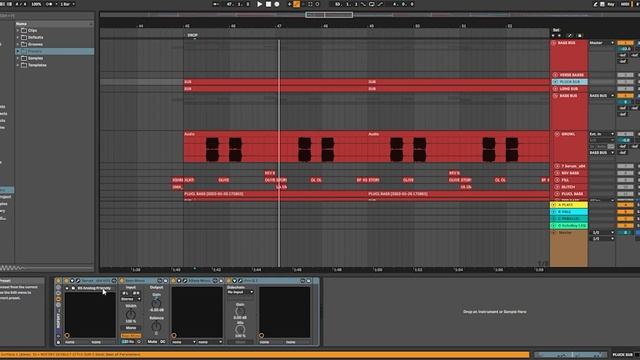
Task: Select the PLUCK SUB track header
Action: tap(570, 82)
